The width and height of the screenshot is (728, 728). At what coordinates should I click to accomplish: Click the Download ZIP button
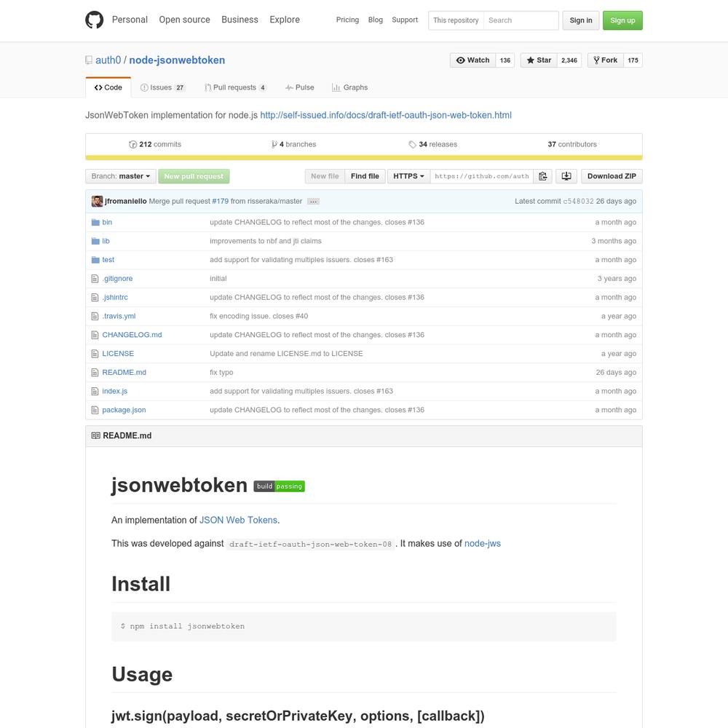tap(612, 176)
